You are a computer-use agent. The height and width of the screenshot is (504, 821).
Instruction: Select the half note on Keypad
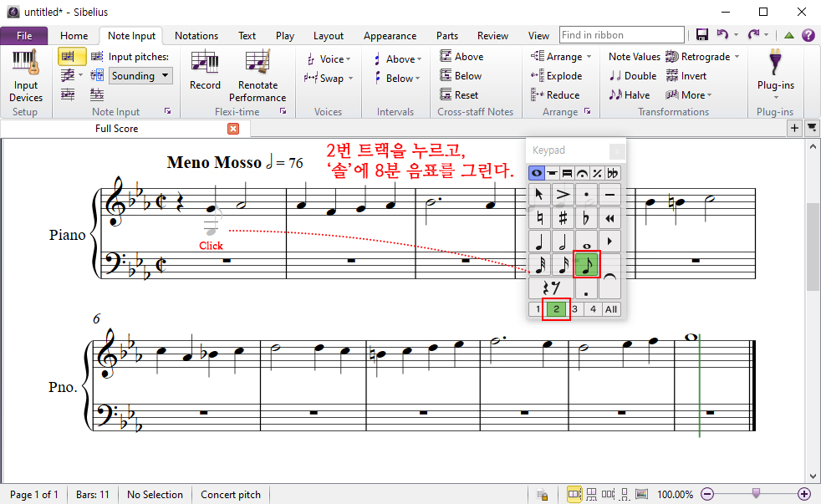pyautogui.click(x=563, y=242)
